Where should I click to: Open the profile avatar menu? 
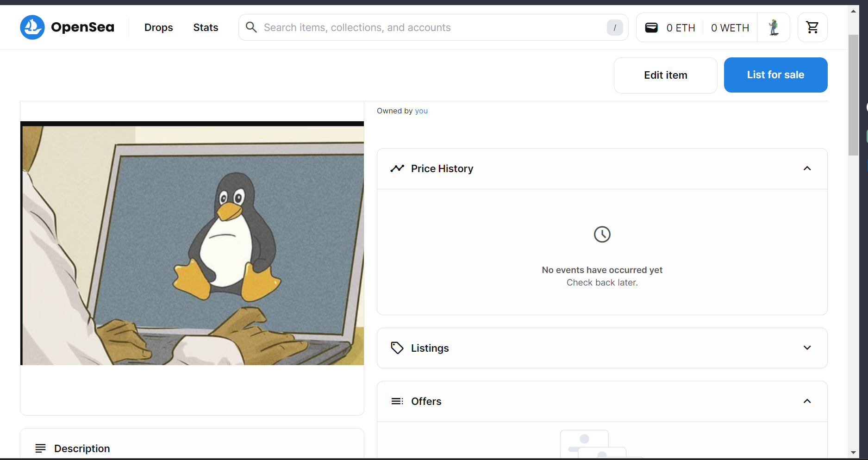tap(774, 27)
